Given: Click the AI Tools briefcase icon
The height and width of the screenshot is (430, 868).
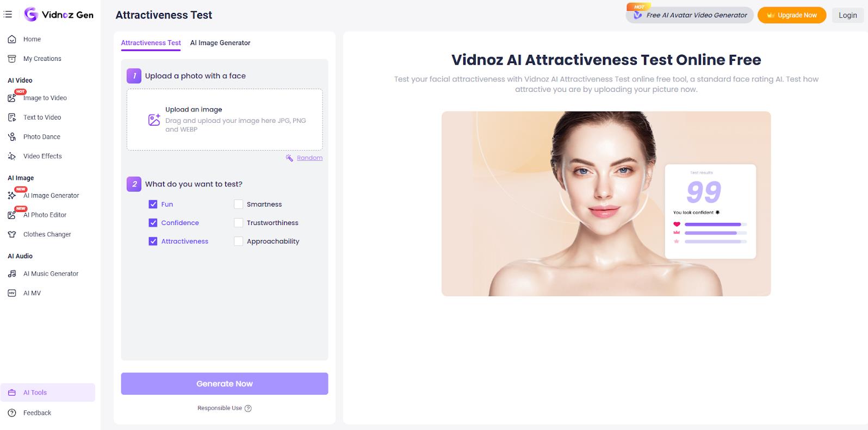Looking at the screenshot, I should pyautogui.click(x=12, y=392).
